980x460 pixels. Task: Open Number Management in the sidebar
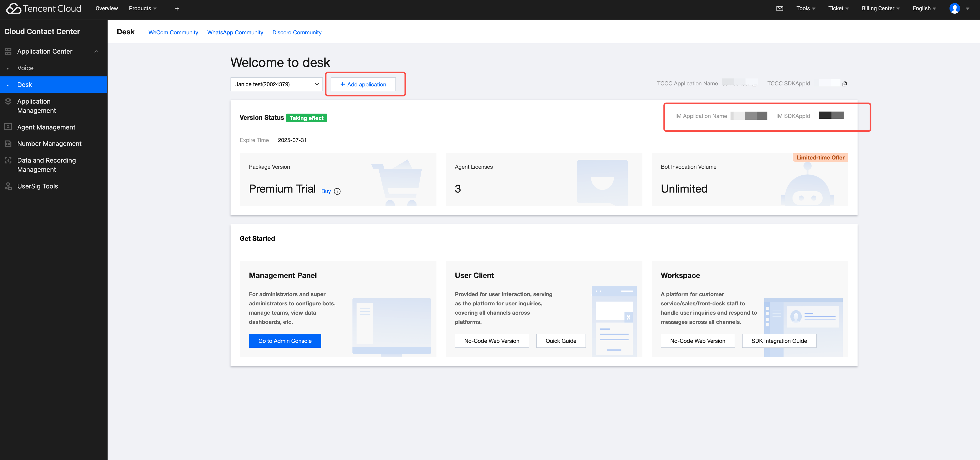point(49,144)
